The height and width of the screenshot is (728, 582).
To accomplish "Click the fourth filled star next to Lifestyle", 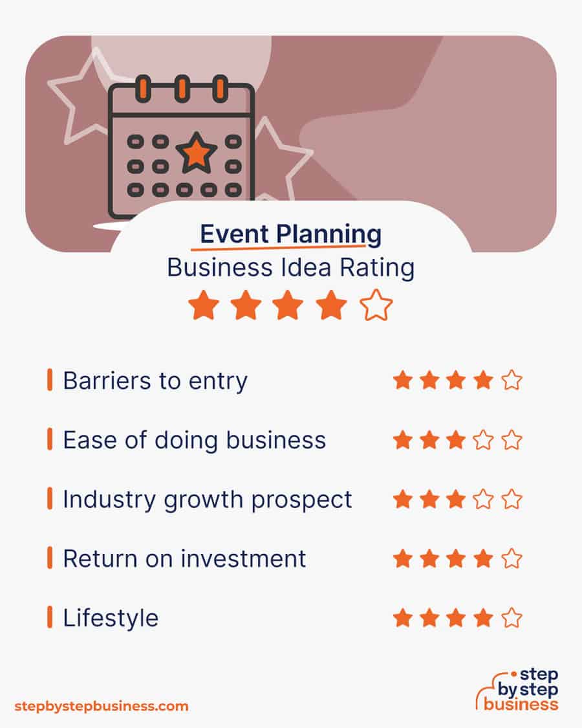I will click(x=483, y=618).
